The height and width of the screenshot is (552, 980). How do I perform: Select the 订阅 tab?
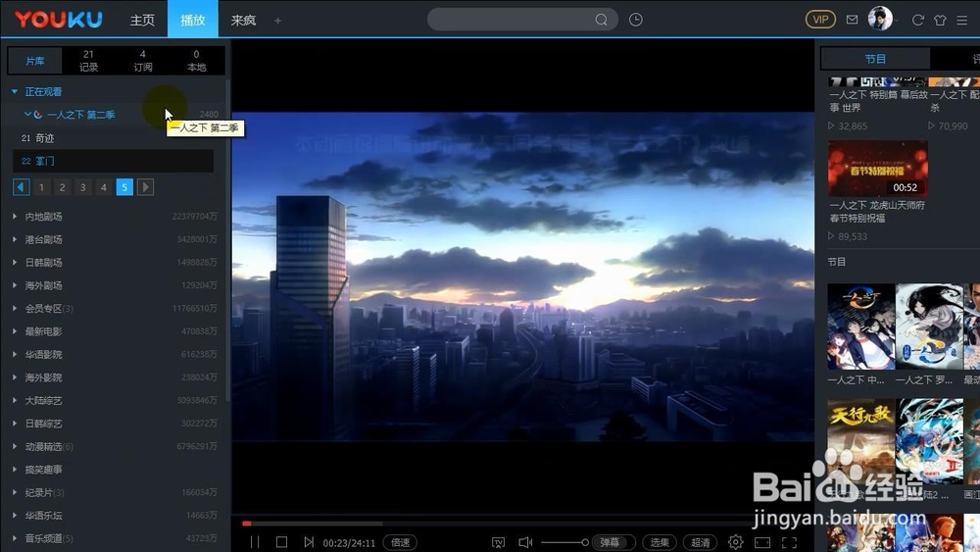142,61
